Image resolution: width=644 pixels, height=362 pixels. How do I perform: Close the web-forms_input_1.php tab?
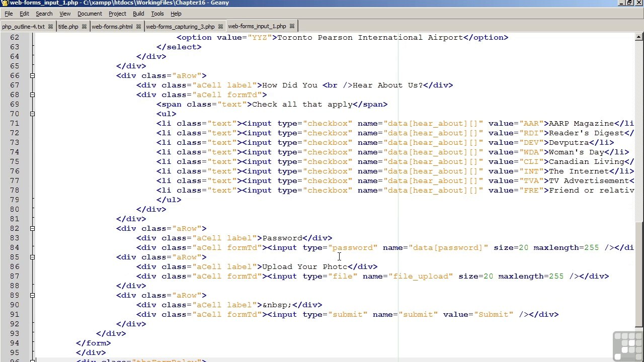pos(292,26)
